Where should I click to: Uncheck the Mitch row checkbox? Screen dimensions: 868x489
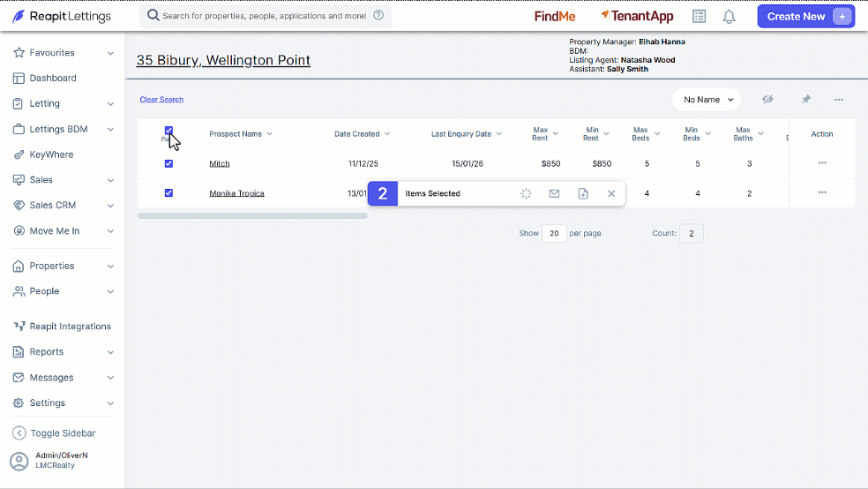tap(168, 163)
